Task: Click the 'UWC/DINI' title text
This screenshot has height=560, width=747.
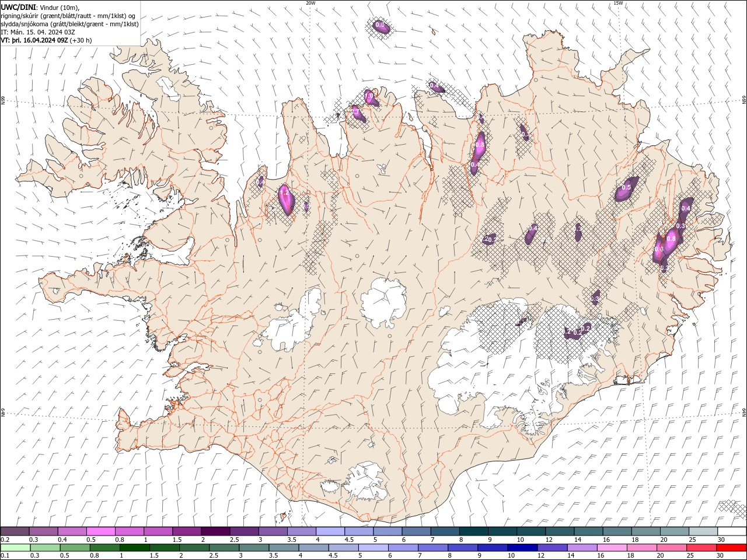Action: [x=18, y=7]
